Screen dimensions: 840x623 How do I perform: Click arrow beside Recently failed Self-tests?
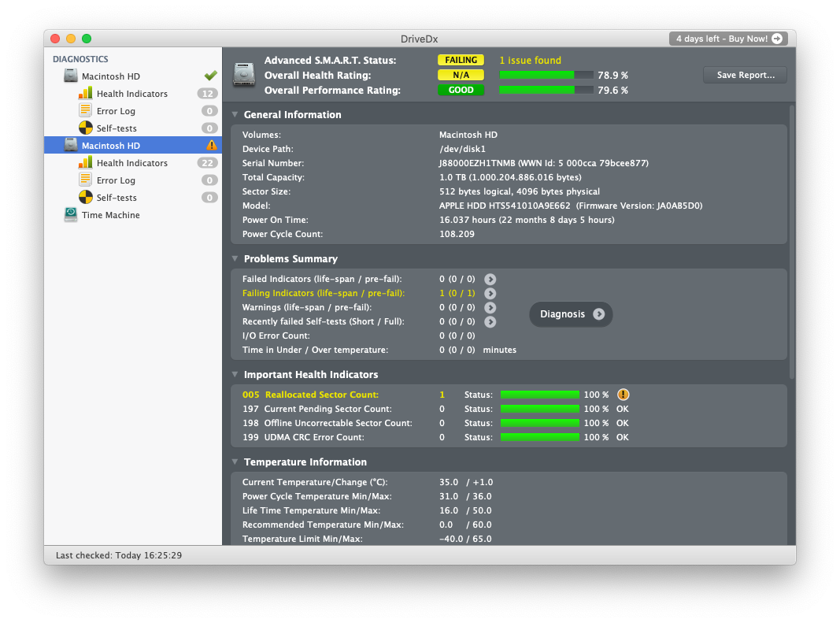tap(490, 322)
